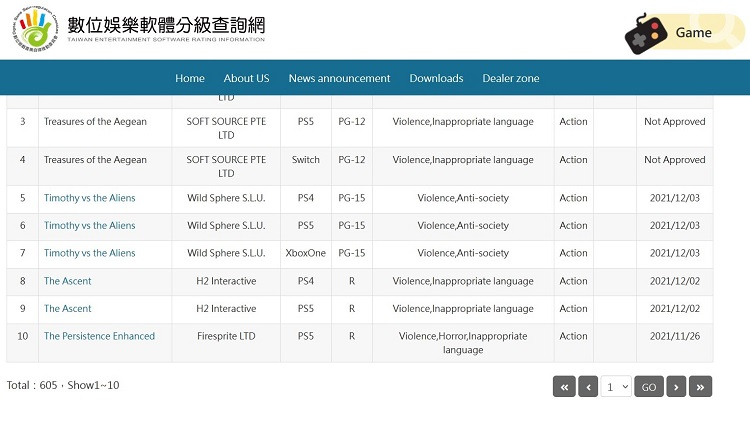The image size is (750, 422).
Task: Click Not Approved status in row 3
Action: [674, 122]
